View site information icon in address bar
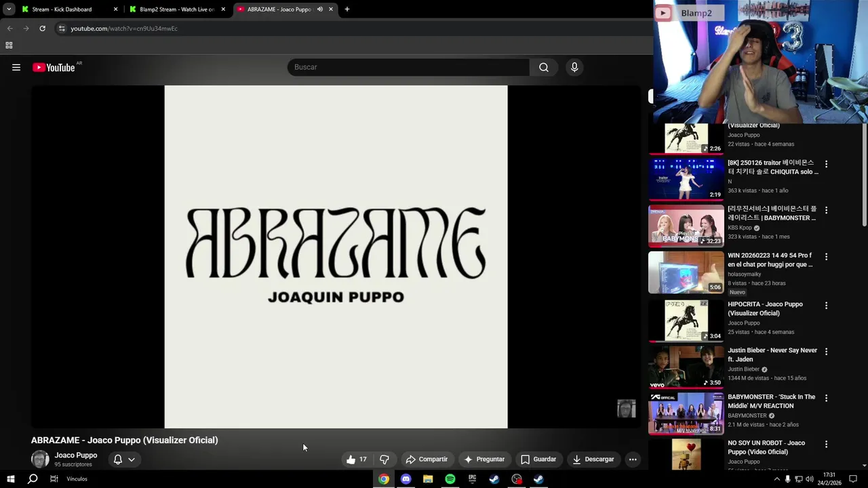The height and width of the screenshot is (488, 868). click(62, 28)
